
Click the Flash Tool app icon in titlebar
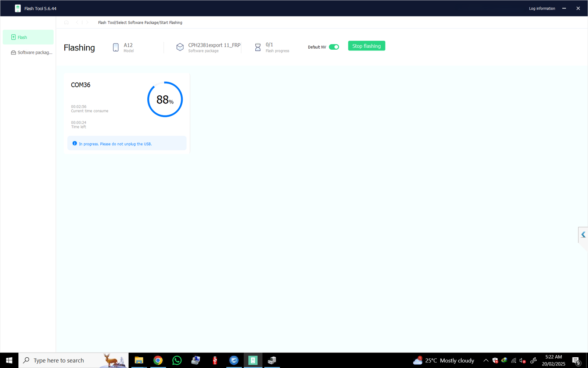click(18, 8)
